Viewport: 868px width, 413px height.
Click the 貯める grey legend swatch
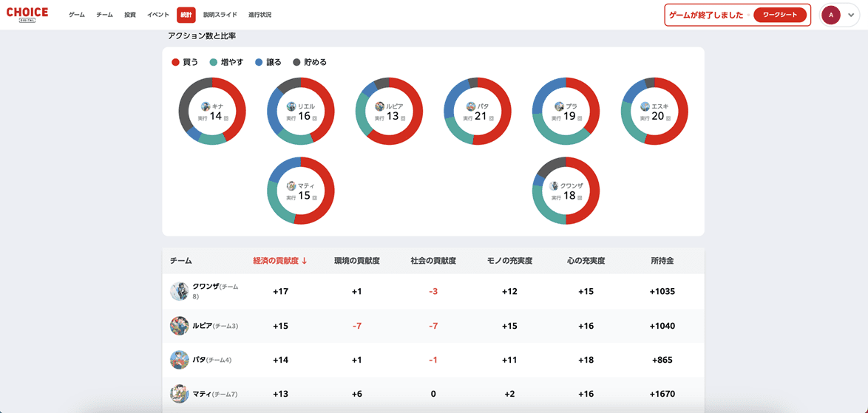pyautogui.click(x=297, y=63)
